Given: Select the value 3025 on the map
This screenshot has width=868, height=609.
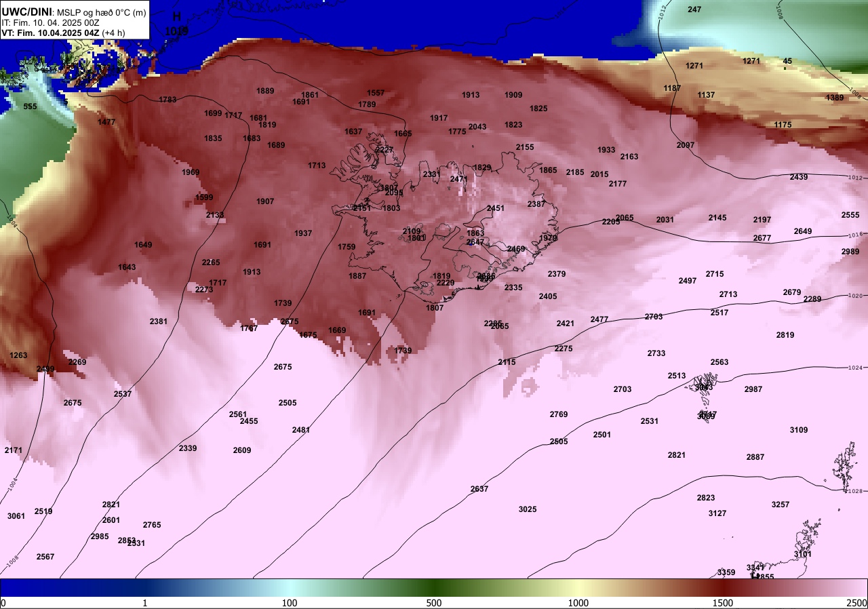Looking at the screenshot, I should [528, 509].
